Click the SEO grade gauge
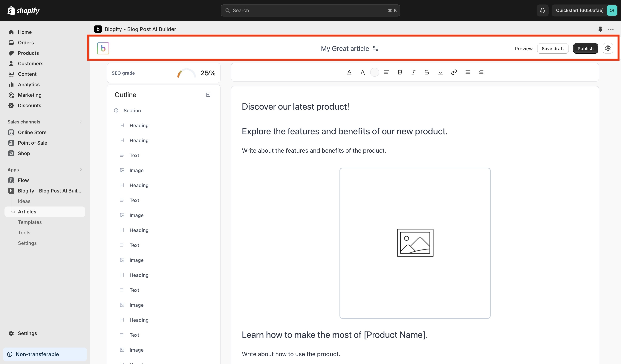This screenshot has height=364, width=621. click(x=186, y=73)
